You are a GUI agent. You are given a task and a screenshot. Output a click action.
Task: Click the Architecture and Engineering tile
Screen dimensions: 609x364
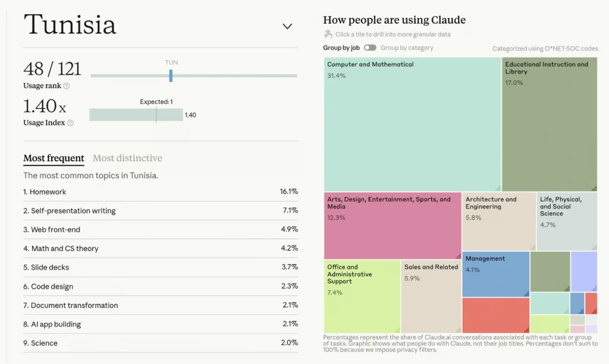[499, 221]
